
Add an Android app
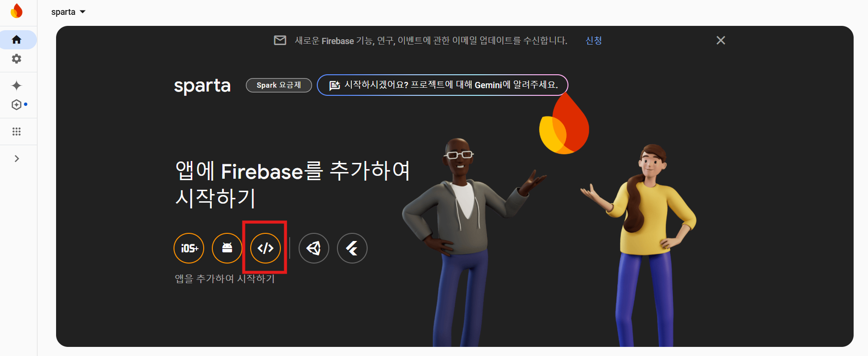tap(227, 248)
